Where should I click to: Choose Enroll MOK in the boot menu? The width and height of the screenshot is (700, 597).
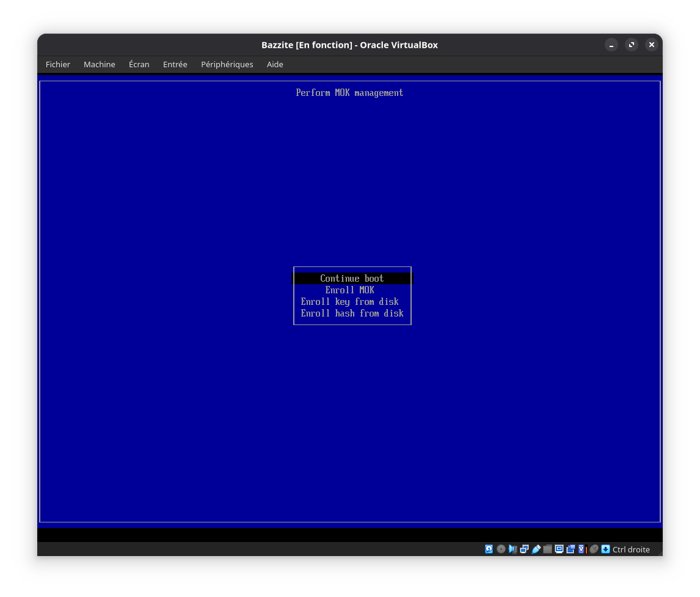coord(349,290)
